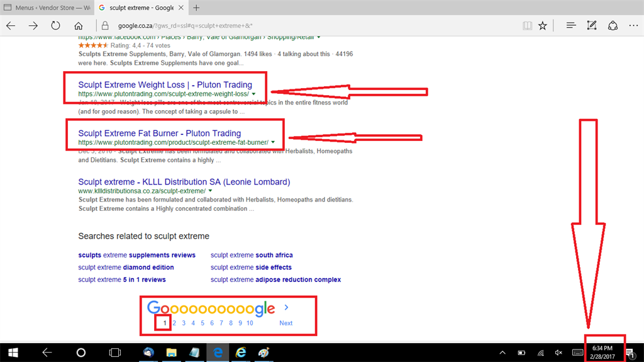Search sculpt extreme adipose reduction complex
Screen dimensions: 644x362
[x=275, y=280]
